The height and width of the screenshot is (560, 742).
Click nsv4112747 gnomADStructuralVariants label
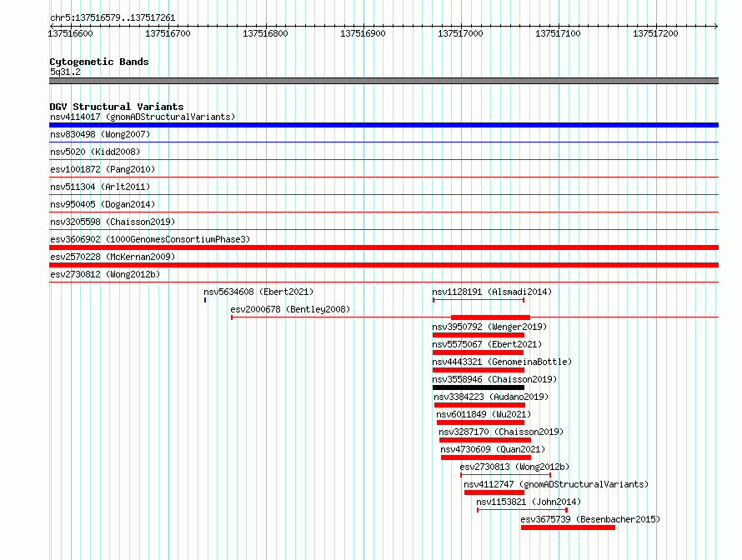(556, 484)
